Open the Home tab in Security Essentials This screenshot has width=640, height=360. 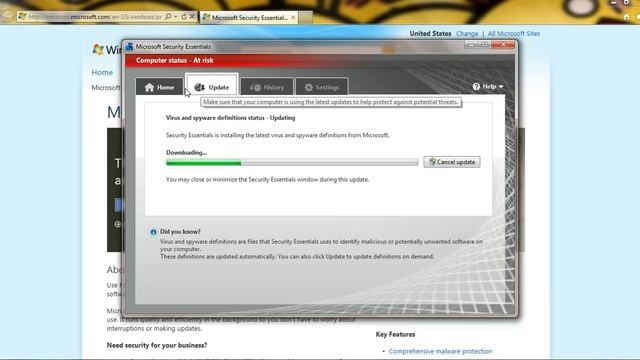(160, 87)
